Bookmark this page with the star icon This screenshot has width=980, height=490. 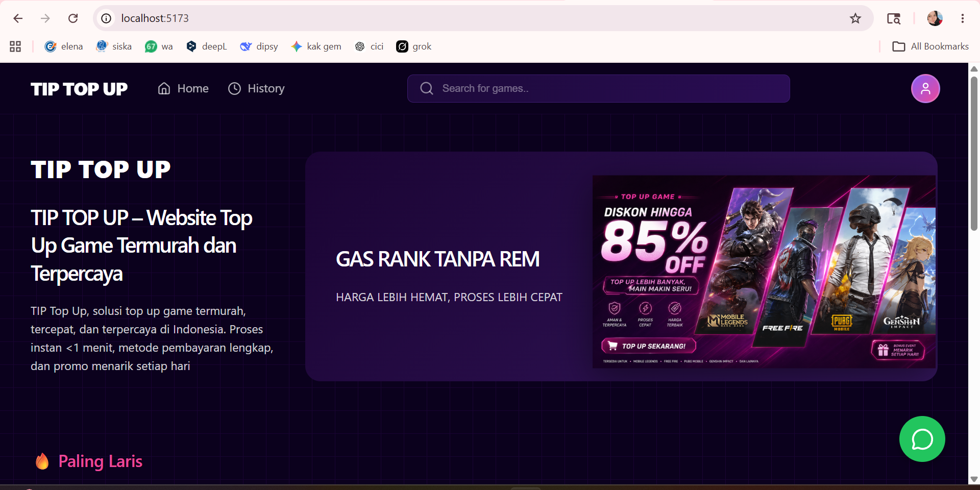[x=855, y=18]
